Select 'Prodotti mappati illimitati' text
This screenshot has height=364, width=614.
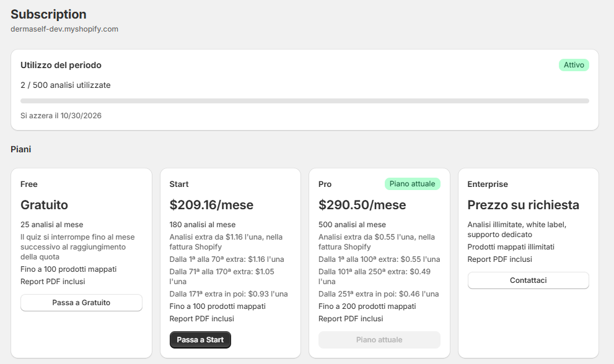(x=511, y=247)
